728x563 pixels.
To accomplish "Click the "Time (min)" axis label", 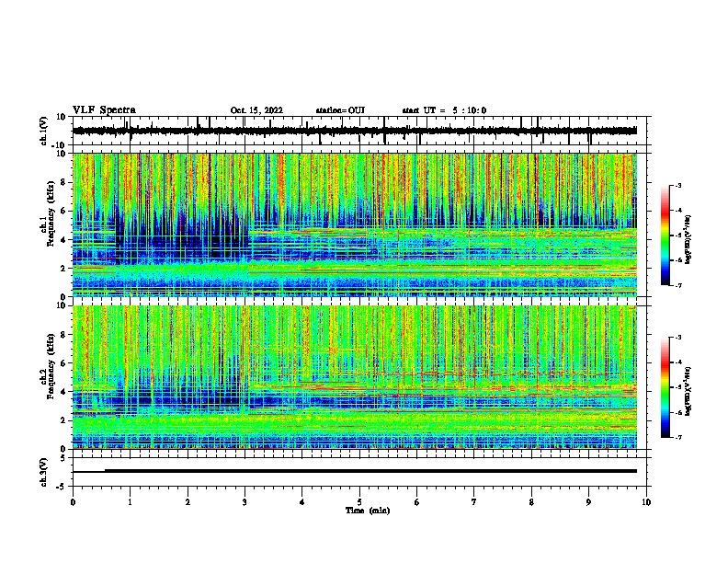I will click(368, 511).
